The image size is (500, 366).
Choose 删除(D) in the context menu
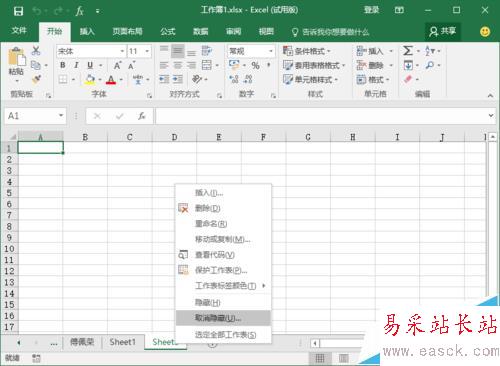[223, 208]
